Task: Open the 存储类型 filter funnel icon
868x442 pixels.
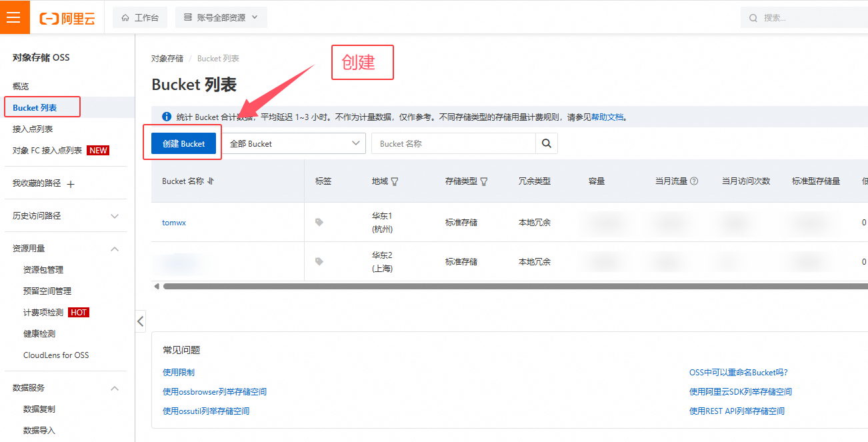Action: coord(484,181)
